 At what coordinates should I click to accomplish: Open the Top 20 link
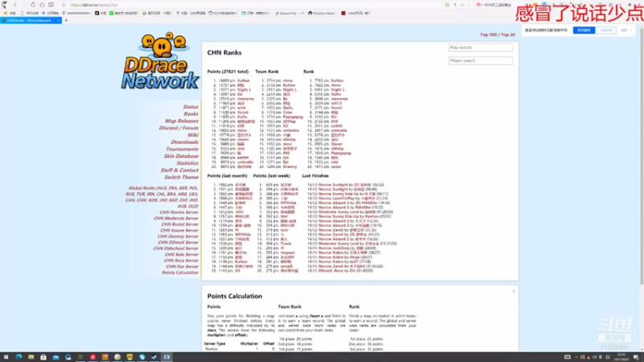[x=508, y=35]
